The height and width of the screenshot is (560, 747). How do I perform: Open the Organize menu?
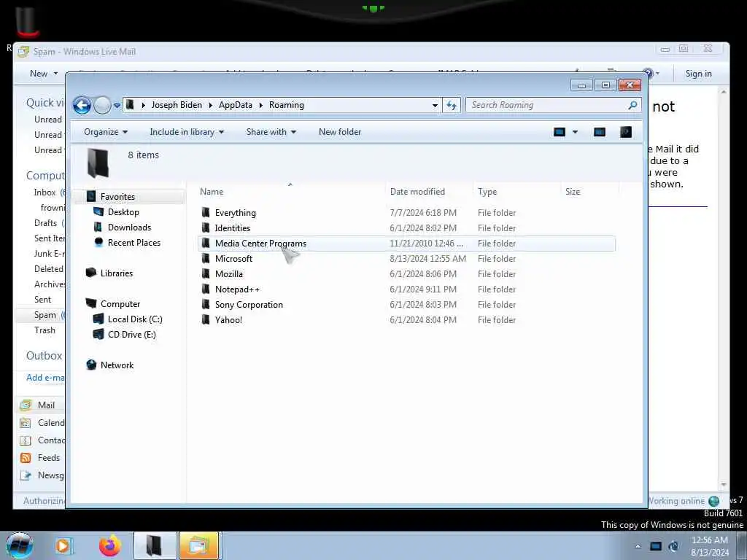point(106,132)
